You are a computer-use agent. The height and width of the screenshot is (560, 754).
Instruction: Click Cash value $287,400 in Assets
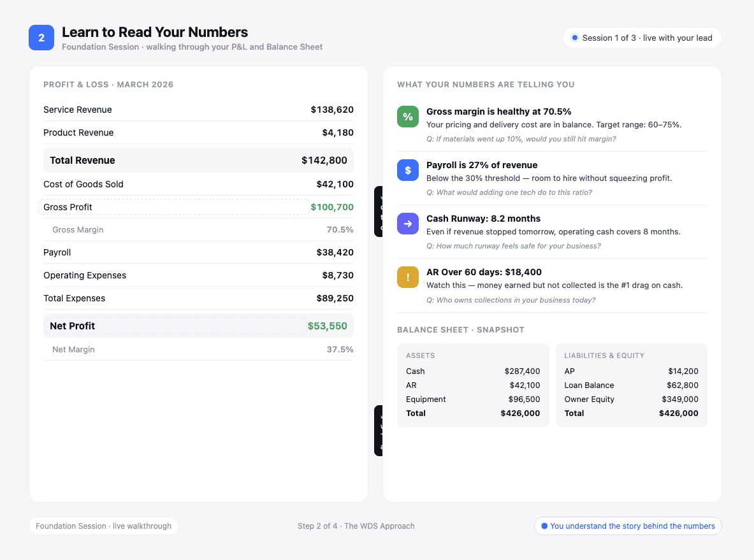tap(522, 371)
